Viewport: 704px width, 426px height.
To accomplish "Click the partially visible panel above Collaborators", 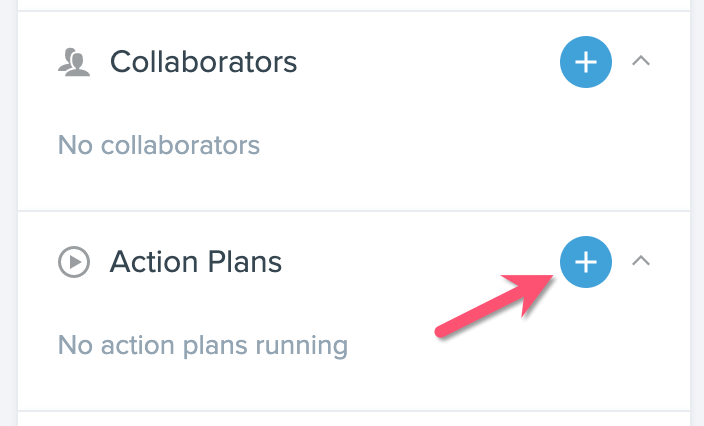I will pyautogui.click(x=354, y=4).
